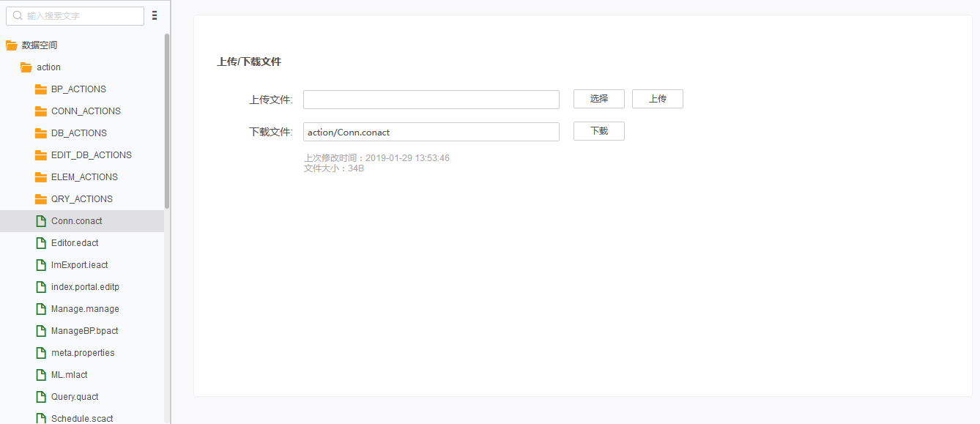Collapse the action folder
Screen dimensions: 980x424
click(x=26, y=67)
